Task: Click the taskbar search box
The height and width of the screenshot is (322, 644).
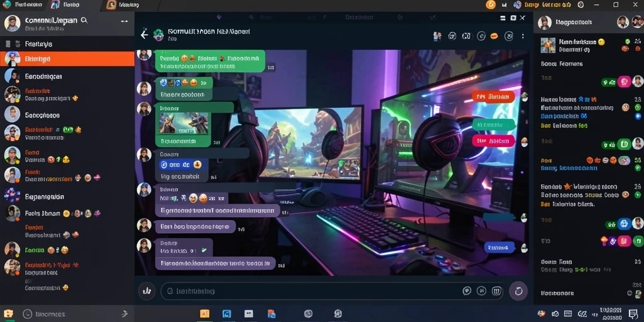Action: pos(76,314)
